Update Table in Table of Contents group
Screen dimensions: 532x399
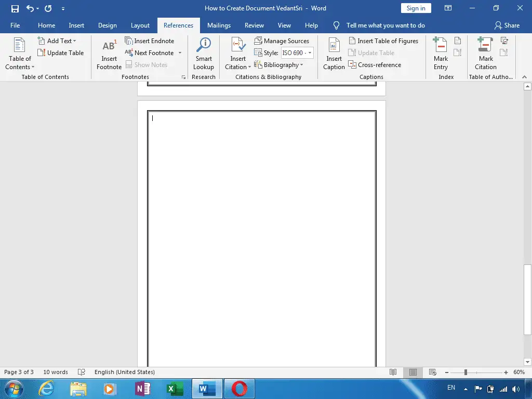pos(61,53)
